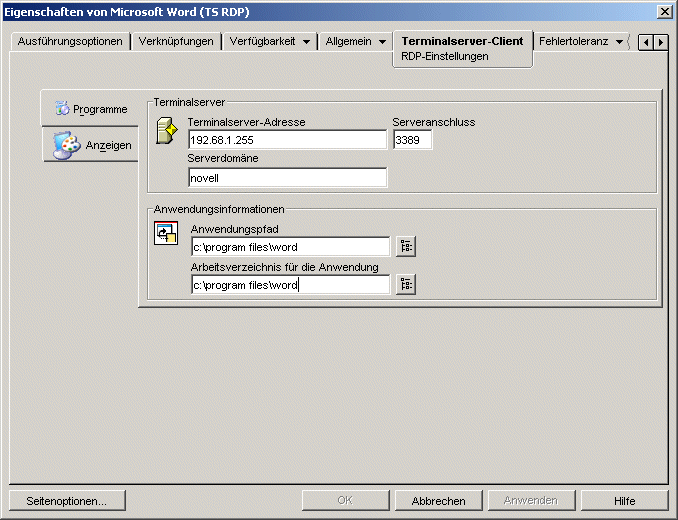
Task: Expand the Fehlertoleranz tab dropdown arrow
Action: pyautogui.click(x=619, y=42)
